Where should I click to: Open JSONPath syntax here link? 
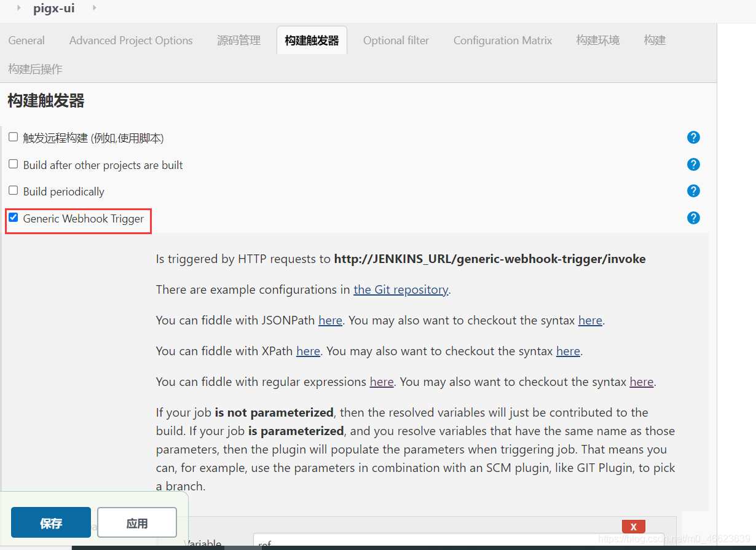(590, 320)
